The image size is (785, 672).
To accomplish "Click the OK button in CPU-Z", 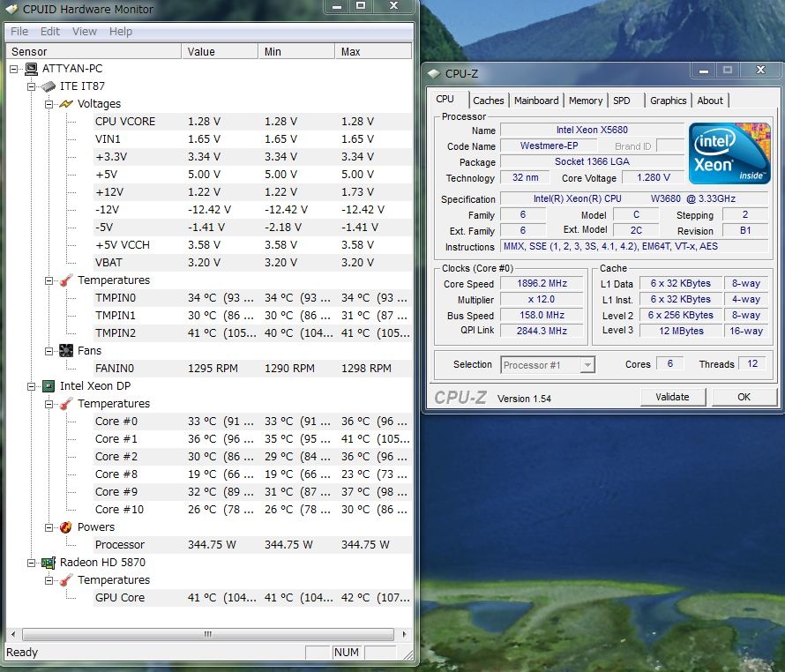I will (744, 397).
